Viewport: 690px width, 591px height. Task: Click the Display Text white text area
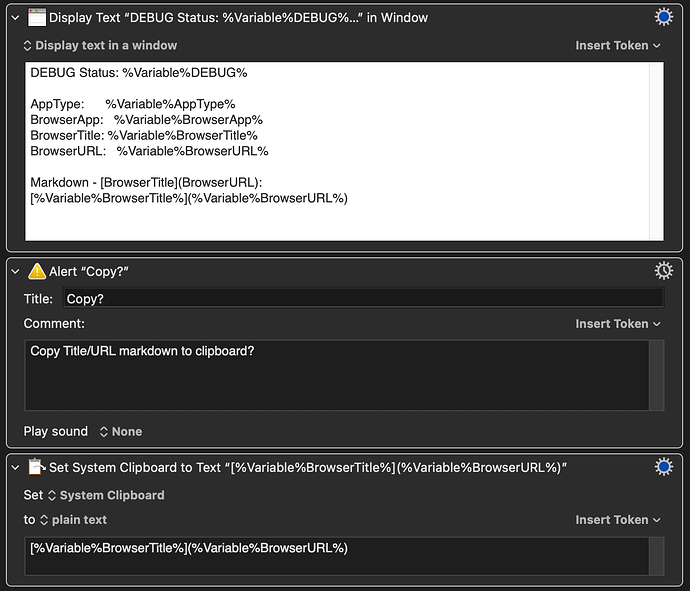[337, 151]
